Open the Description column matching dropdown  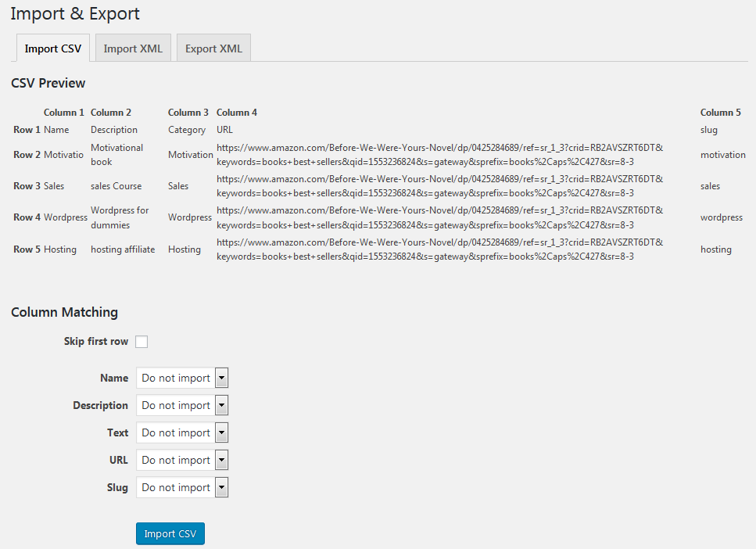(182, 405)
